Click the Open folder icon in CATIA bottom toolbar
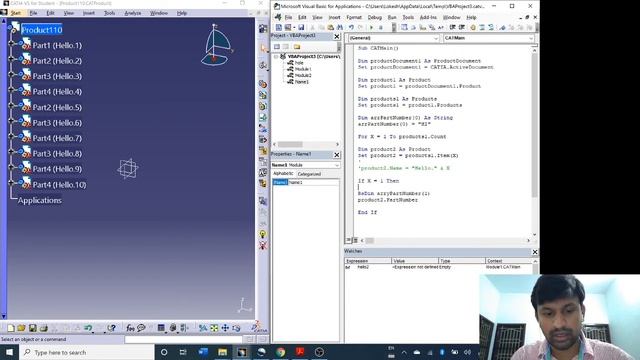 21,328
